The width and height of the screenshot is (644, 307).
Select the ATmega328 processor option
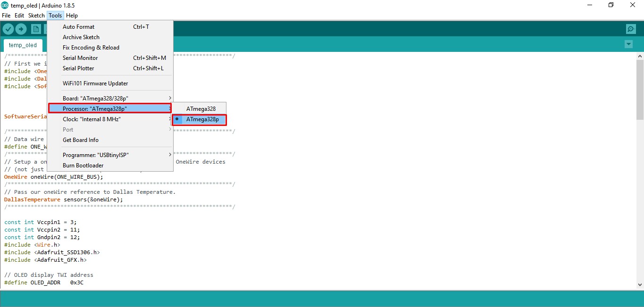(x=199, y=109)
